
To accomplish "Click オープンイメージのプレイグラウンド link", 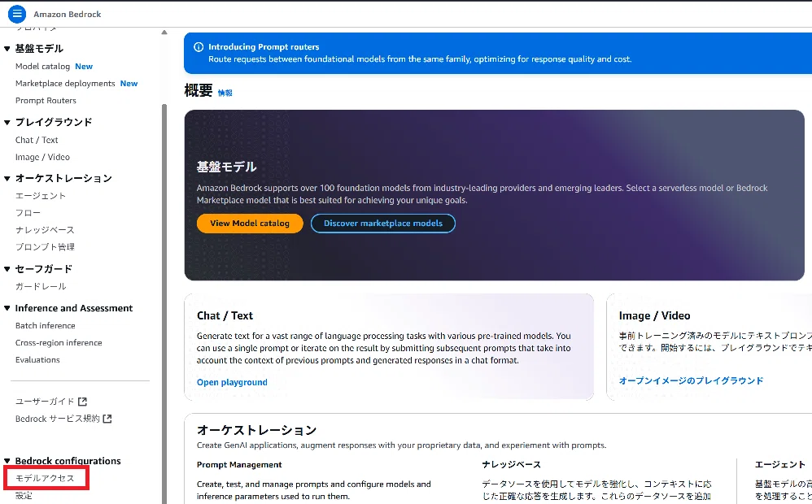I will click(x=692, y=381).
